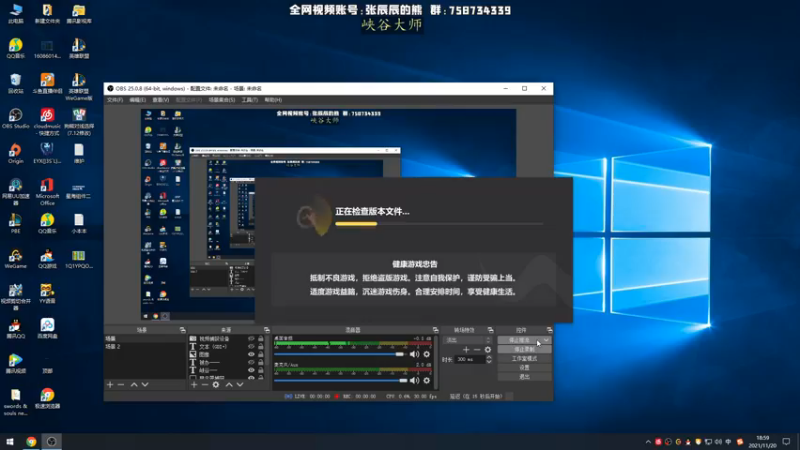This screenshot has width=800, height=450.
Task: Toggle visibility of 图像 source
Action: (251, 354)
